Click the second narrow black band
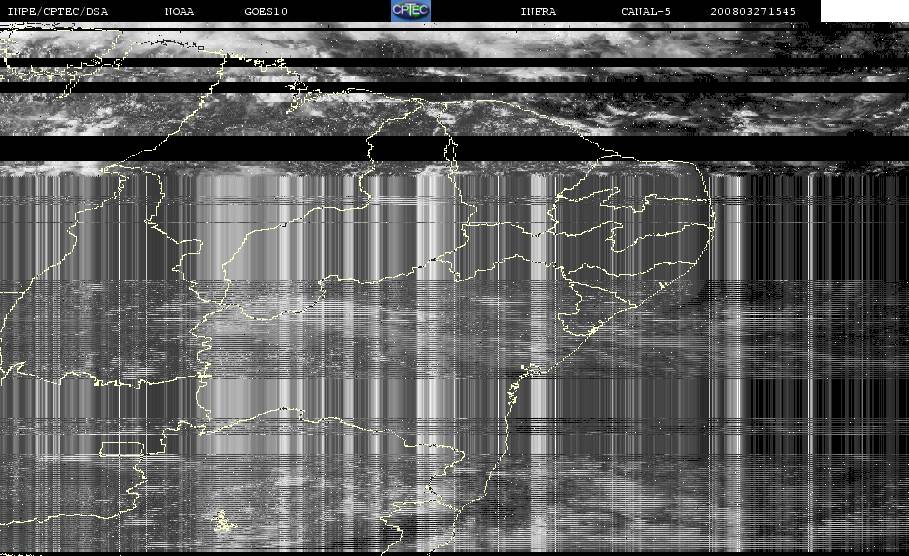The width and height of the screenshot is (909, 556). [x=454, y=88]
